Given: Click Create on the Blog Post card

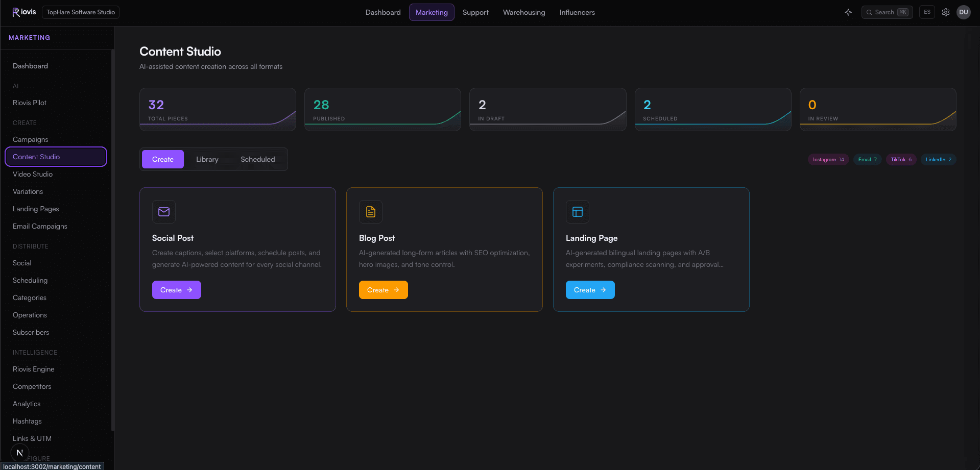Looking at the screenshot, I should pos(384,290).
